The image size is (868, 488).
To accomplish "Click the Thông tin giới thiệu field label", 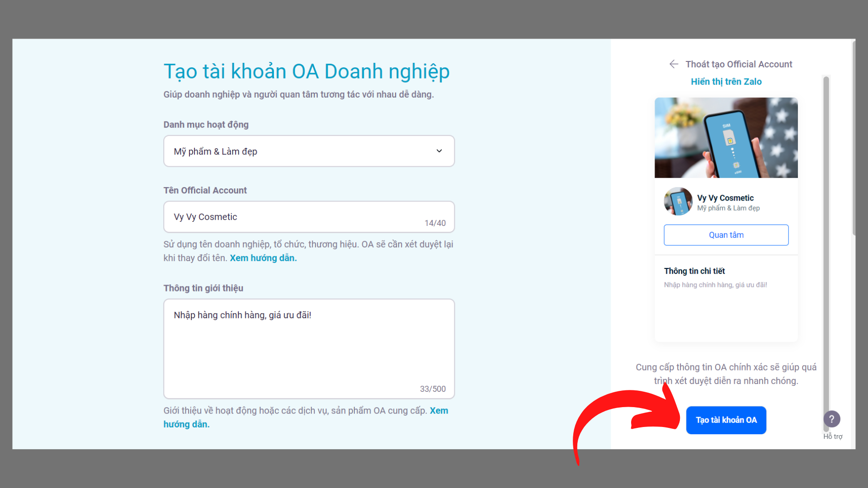I will (x=203, y=288).
